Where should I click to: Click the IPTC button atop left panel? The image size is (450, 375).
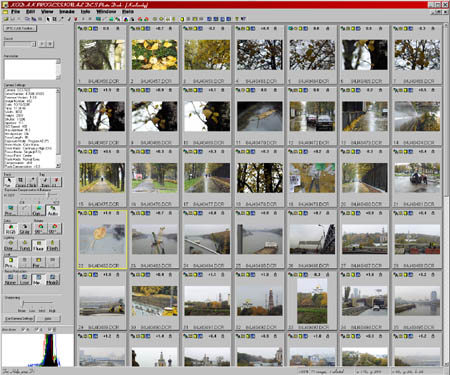point(20,29)
